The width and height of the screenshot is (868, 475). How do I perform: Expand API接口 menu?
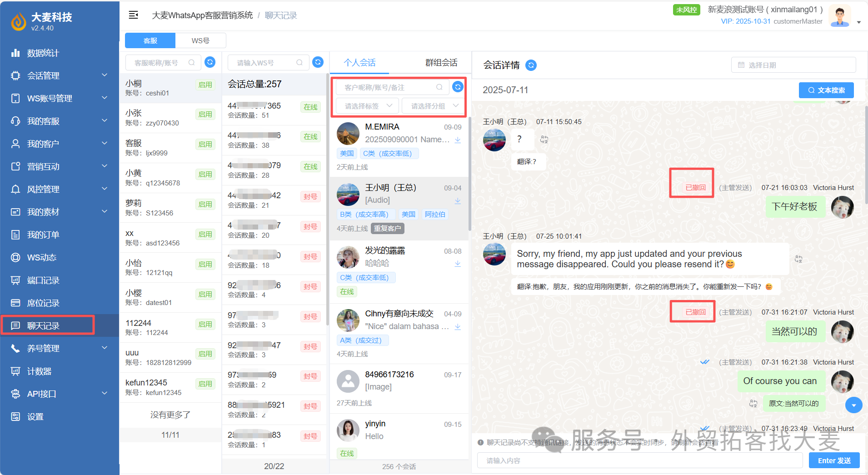click(60, 394)
